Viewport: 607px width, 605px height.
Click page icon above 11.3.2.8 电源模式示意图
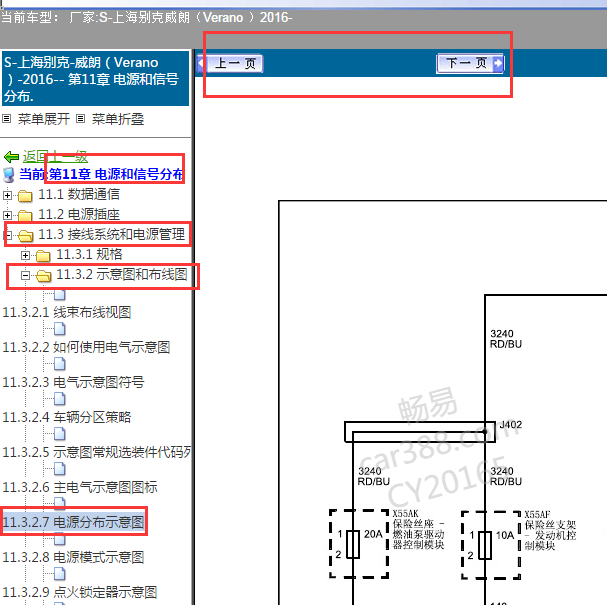(60, 539)
